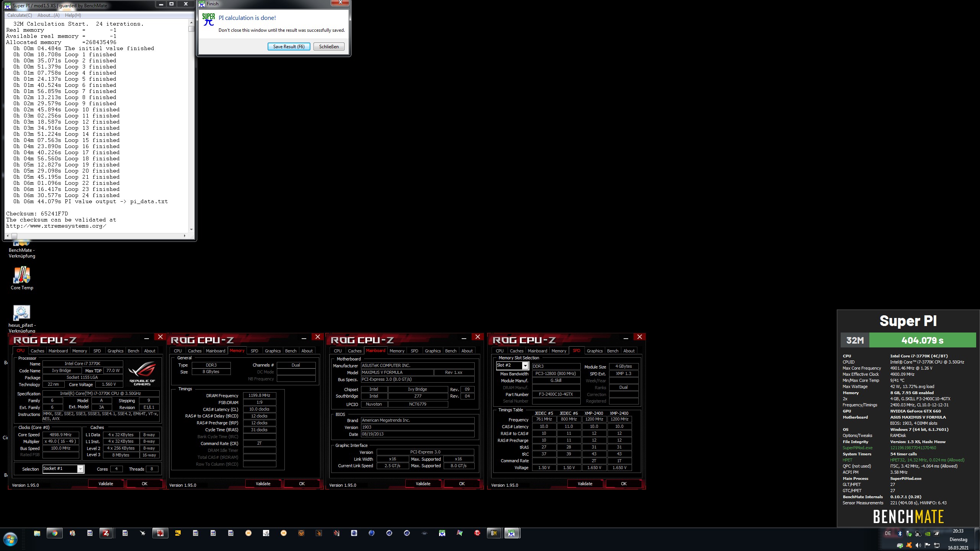Click Save Result (F6) button
Image resolution: width=980 pixels, height=551 pixels.
point(289,47)
